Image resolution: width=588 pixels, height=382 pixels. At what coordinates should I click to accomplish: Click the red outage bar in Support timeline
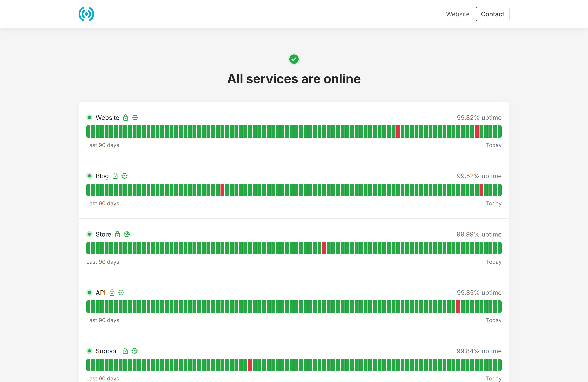250,365
